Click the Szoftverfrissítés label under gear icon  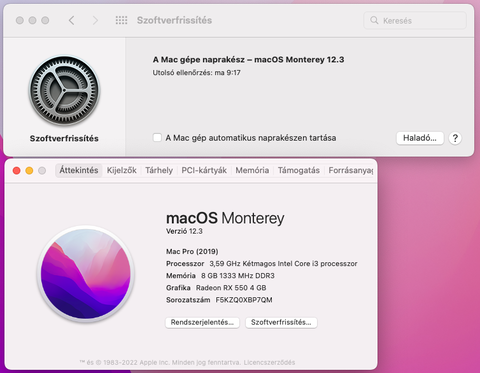64,139
